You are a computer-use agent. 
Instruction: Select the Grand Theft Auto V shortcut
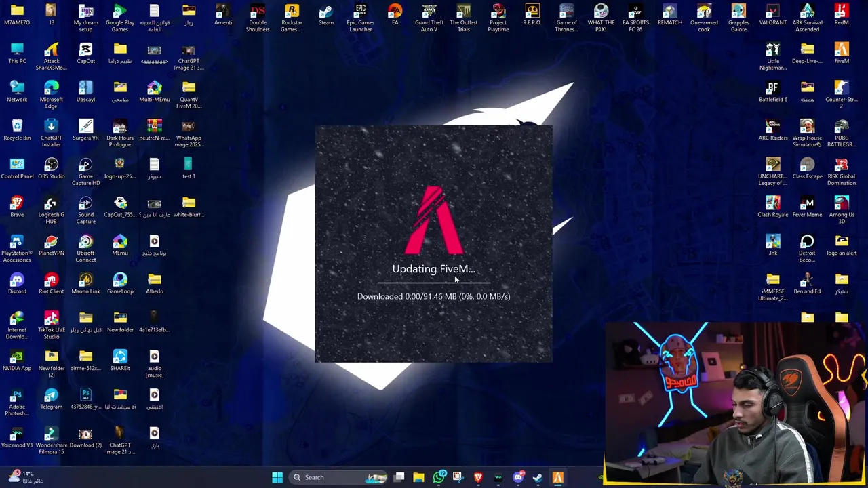click(429, 18)
